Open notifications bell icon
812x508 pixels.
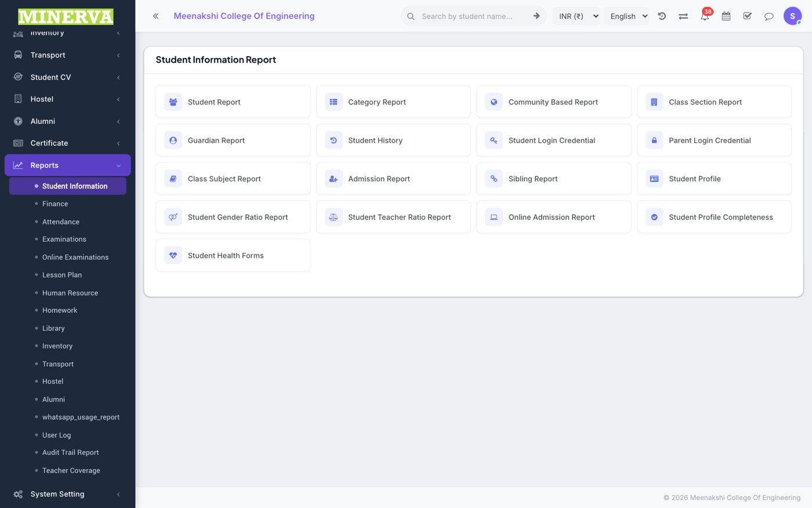coord(705,16)
